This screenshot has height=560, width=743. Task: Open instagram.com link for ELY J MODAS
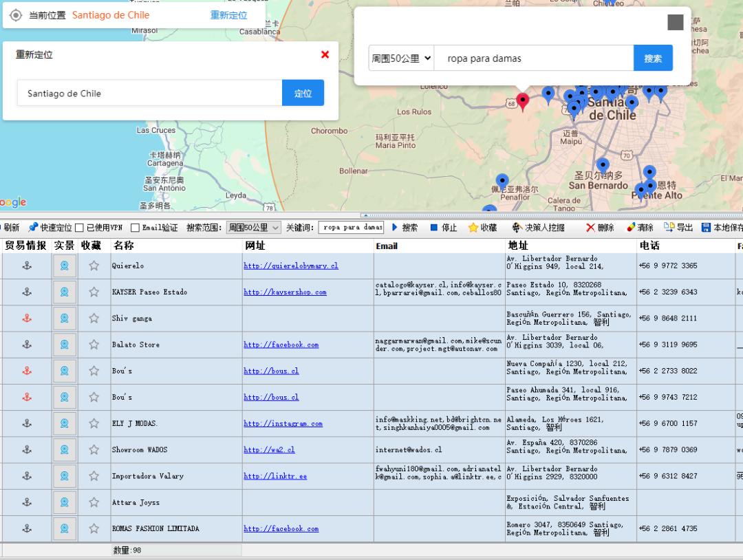pyautogui.click(x=283, y=424)
